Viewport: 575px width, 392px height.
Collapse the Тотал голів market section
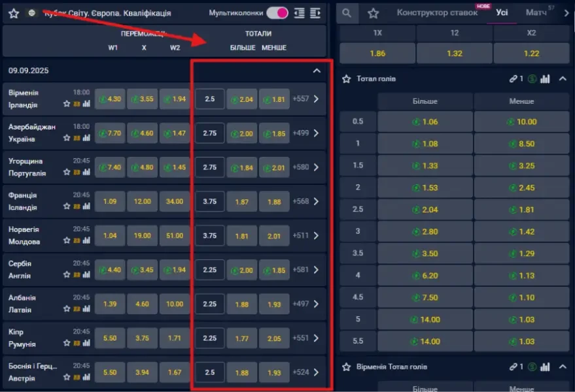click(x=562, y=79)
